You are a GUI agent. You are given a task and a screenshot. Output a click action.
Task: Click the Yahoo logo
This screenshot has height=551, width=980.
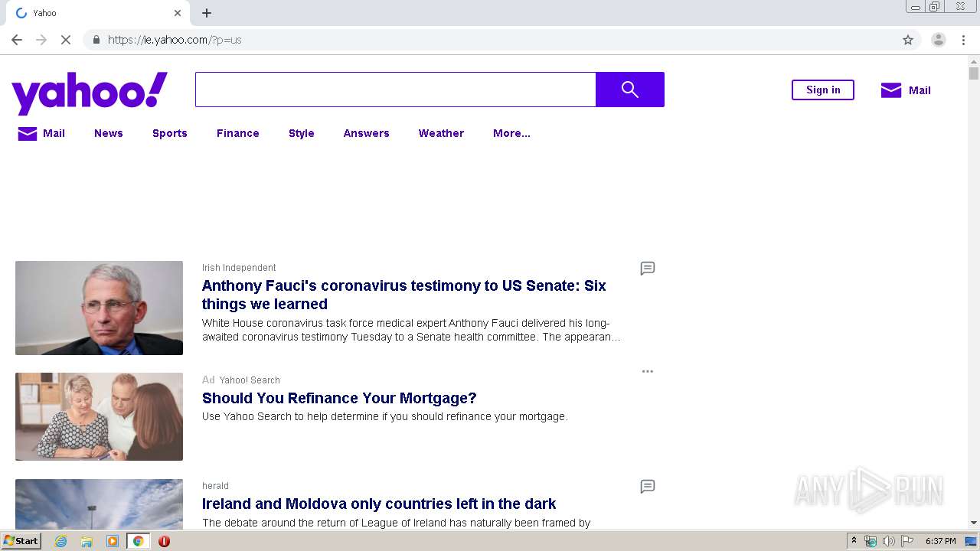pos(90,93)
